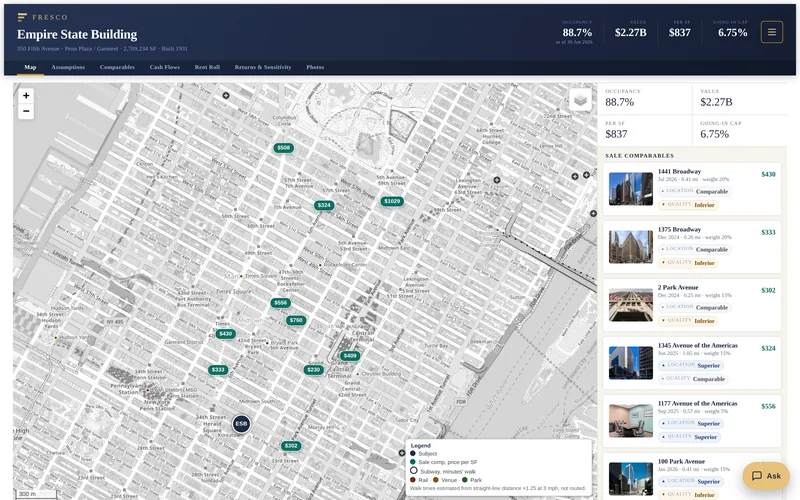Viewport: 800px width, 500px height.
Task: Open the Cash Flows tab
Action: point(165,67)
